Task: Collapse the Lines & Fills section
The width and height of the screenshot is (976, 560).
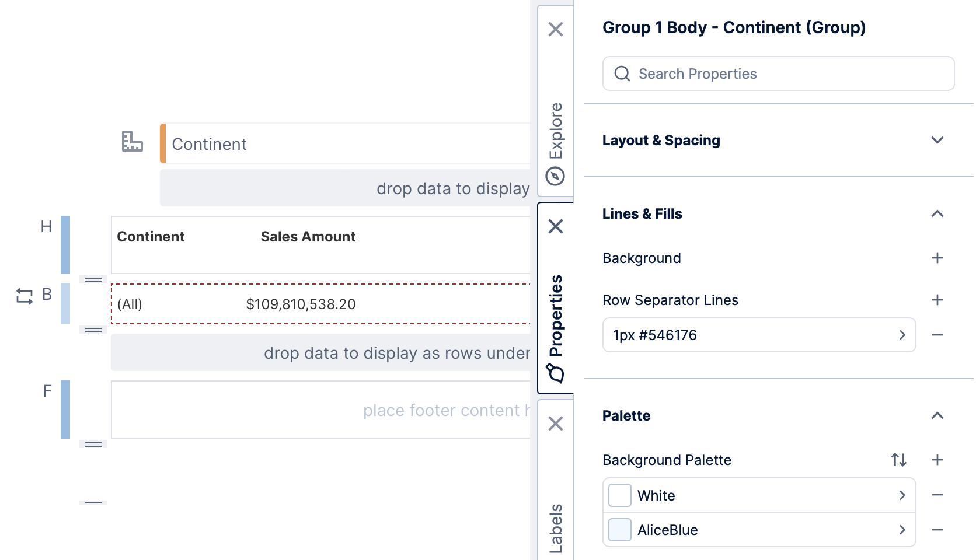Action: pos(937,213)
